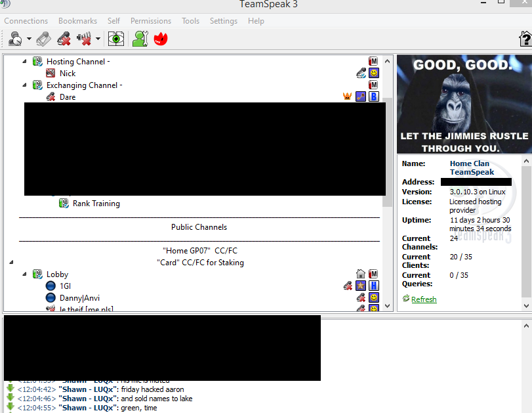This screenshot has height=413, width=532.
Task: Open the Settings menu
Action: [x=224, y=21]
